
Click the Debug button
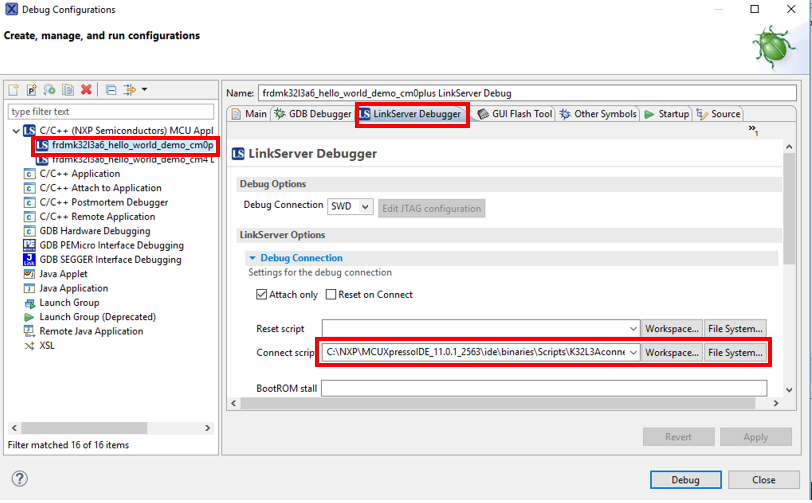[686, 480]
